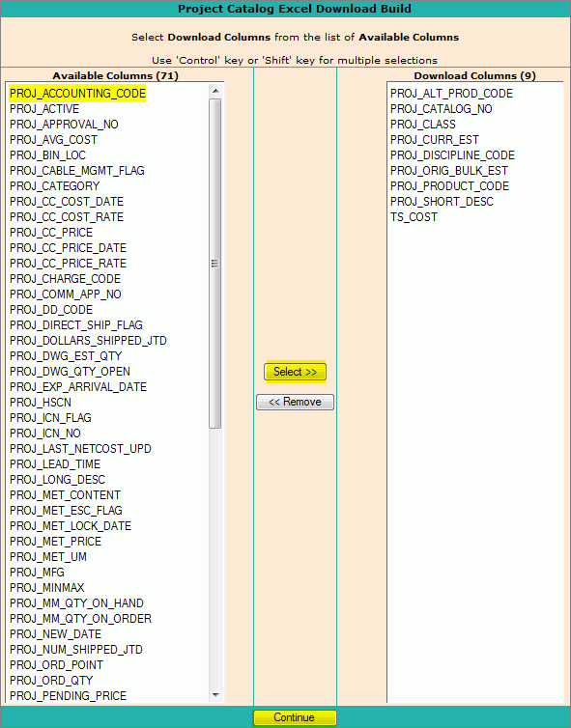571x728 pixels.
Task: Click the Continue button
Action: tap(295, 717)
